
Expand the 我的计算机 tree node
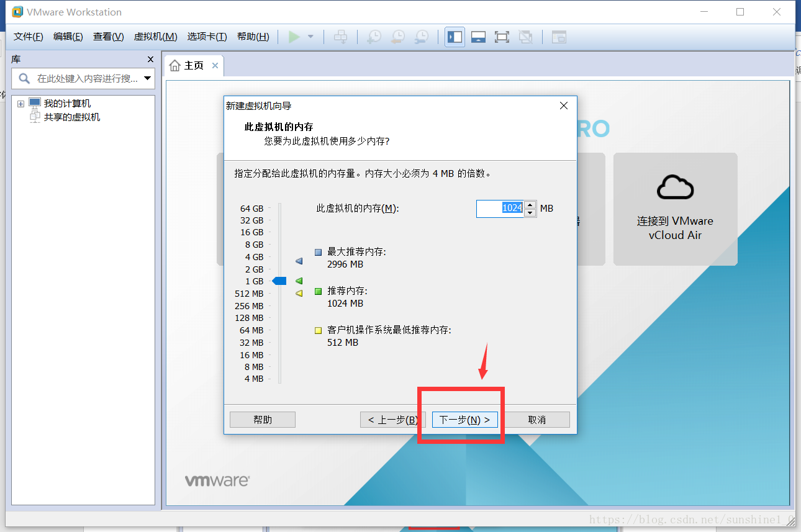click(20, 103)
